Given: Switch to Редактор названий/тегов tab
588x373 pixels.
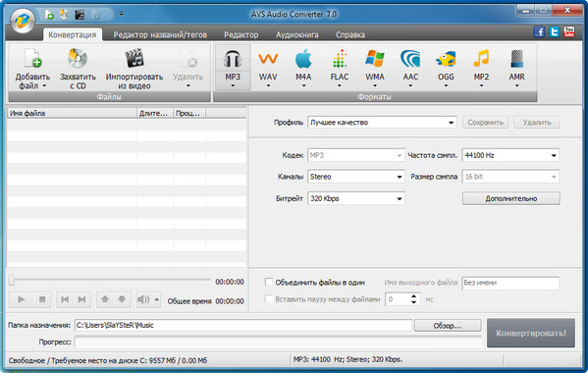Looking at the screenshot, I should pos(160,35).
